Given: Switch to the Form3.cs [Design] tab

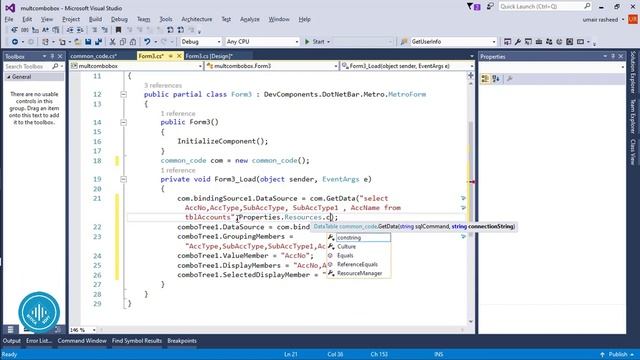Looking at the screenshot, I should [209, 56].
